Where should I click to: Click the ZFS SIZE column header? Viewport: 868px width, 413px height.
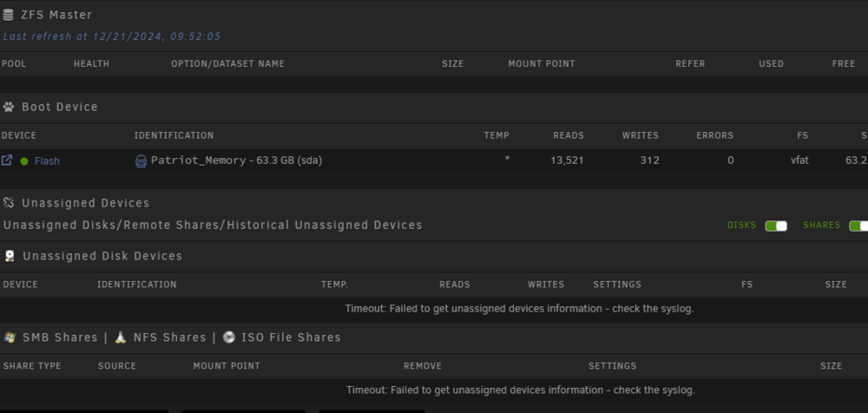(453, 63)
